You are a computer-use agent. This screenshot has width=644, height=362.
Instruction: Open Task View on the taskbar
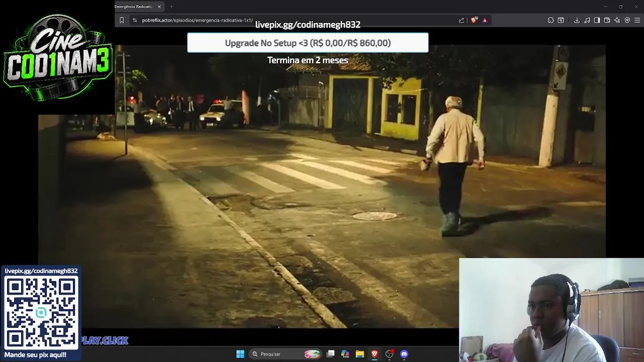click(x=331, y=354)
